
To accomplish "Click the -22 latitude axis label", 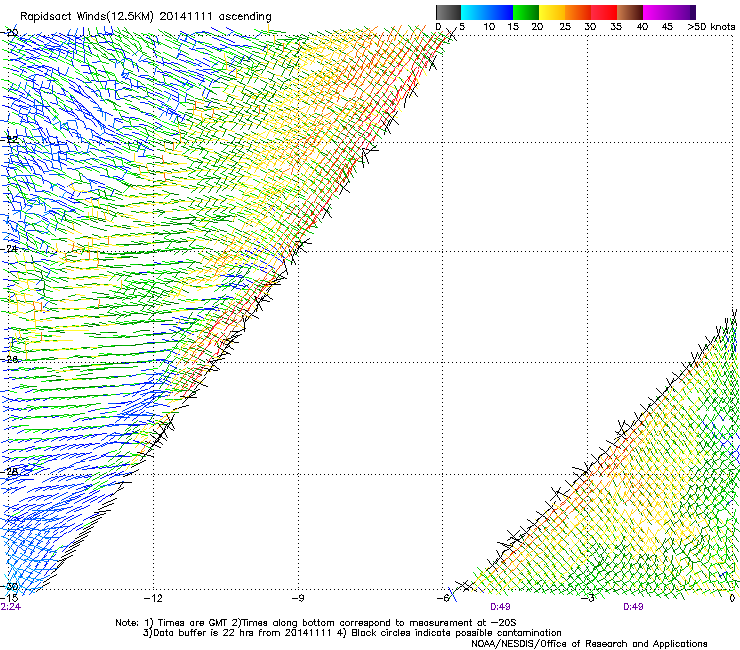I will [10, 139].
